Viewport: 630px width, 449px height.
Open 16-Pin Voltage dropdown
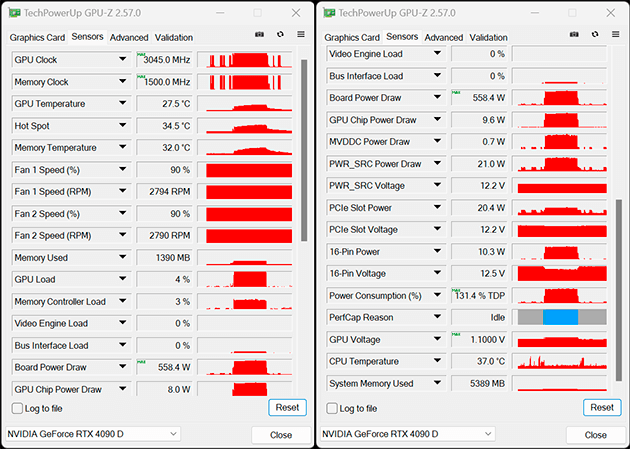[x=437, y=273]
